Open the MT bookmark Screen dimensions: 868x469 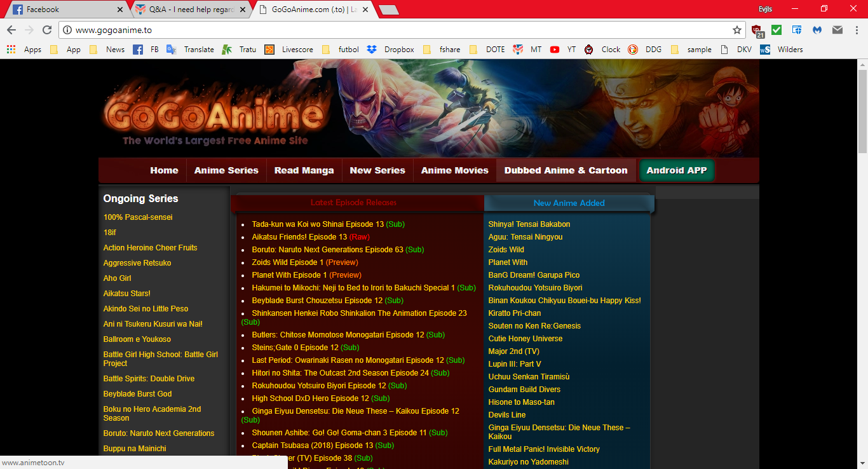pos(527,50)
